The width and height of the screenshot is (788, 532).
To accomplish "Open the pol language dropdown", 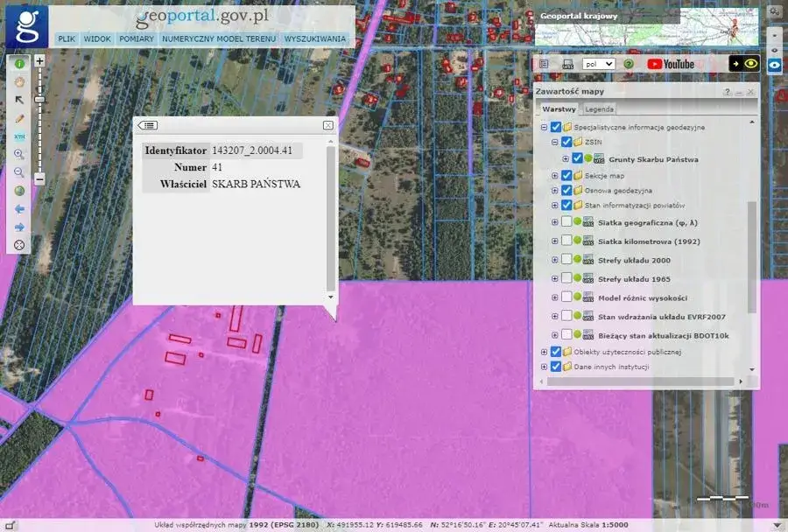I will pos(599,64).
